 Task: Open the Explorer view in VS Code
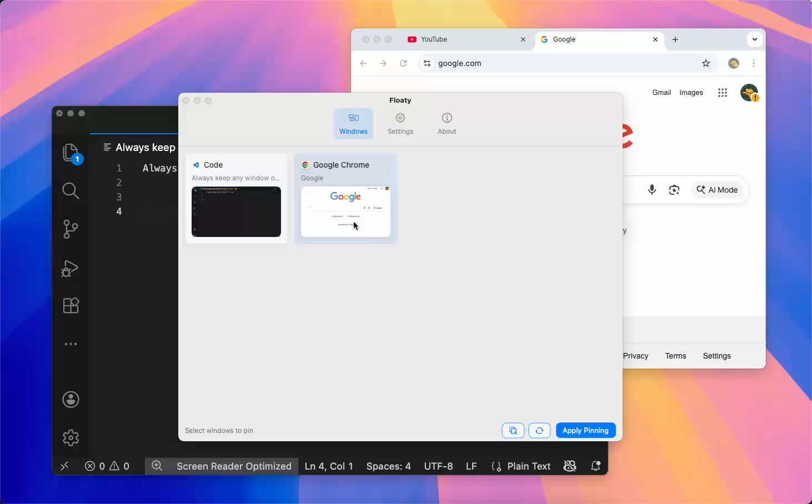(71, 153)
